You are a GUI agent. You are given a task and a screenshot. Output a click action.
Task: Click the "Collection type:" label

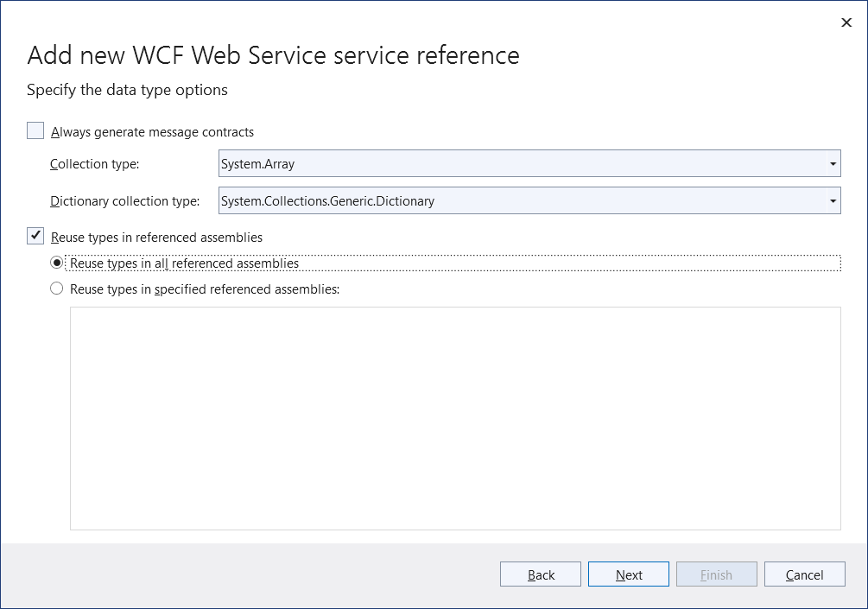pyautogui.click(x=94, y=164)
